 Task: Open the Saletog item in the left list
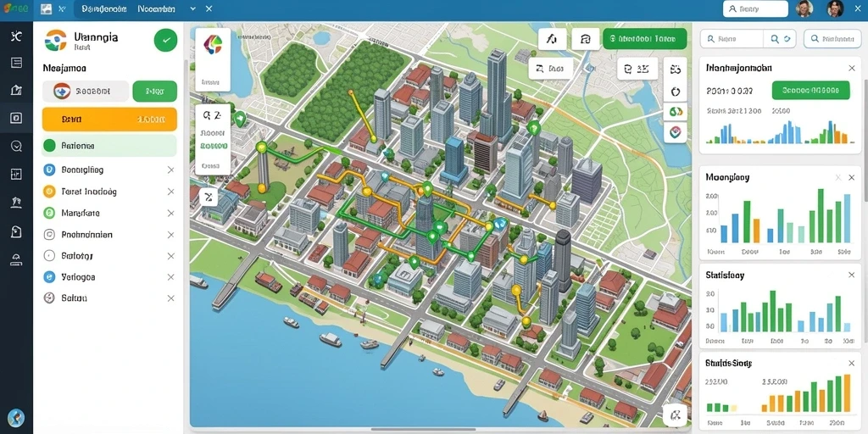coord(77,256)
